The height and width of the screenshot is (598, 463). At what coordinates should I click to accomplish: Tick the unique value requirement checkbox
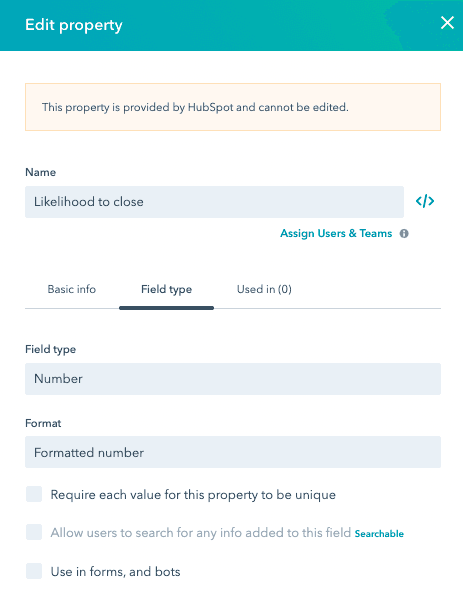(x=34, y=494)
